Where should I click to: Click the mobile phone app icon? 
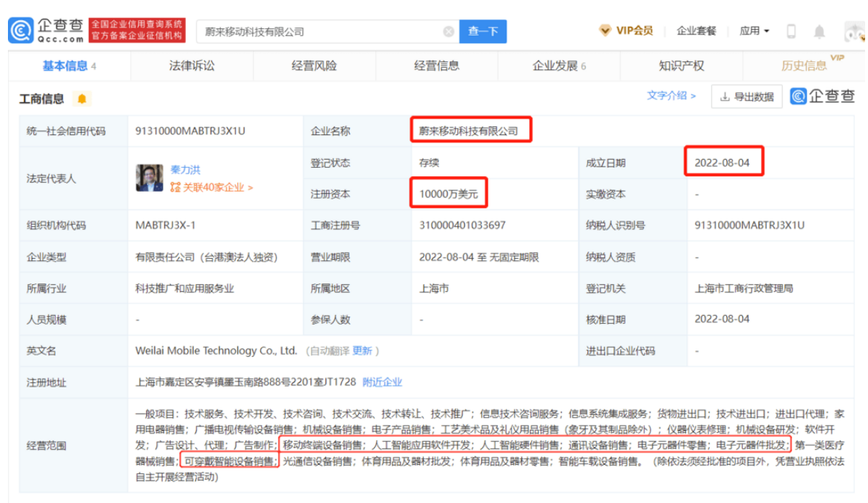coord(791,31)
